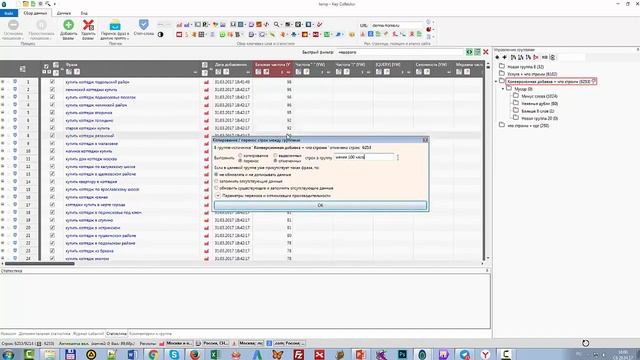
Task: Click the folder icon of Минус слова group
Action: [516, 96]
